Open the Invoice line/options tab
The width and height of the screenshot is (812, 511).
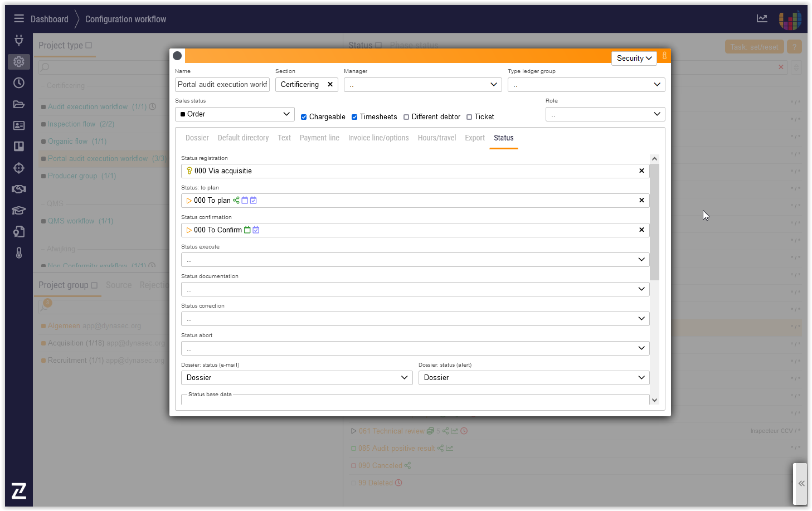378,138
